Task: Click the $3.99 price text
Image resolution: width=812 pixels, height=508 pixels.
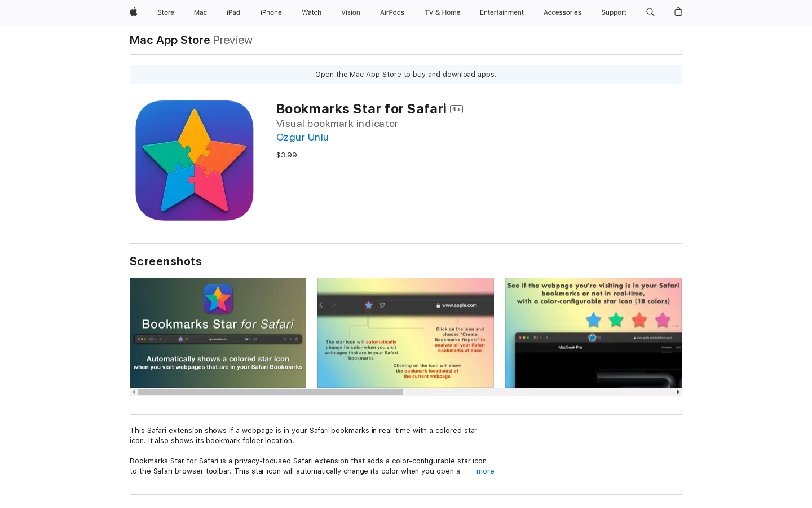Action: (x=286, y=155)
